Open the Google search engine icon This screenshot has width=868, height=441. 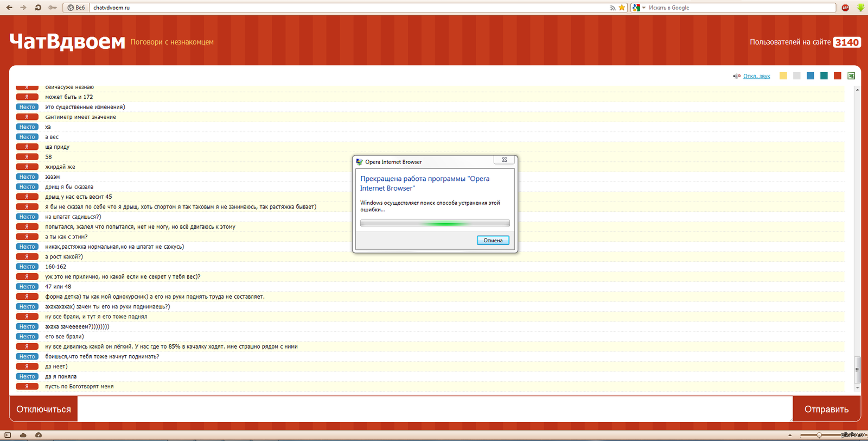[636, 8]
